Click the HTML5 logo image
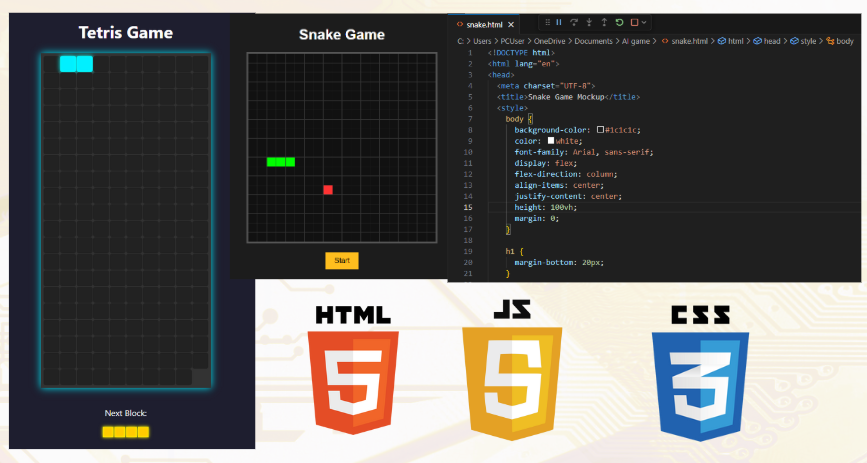 click(352, 372)
